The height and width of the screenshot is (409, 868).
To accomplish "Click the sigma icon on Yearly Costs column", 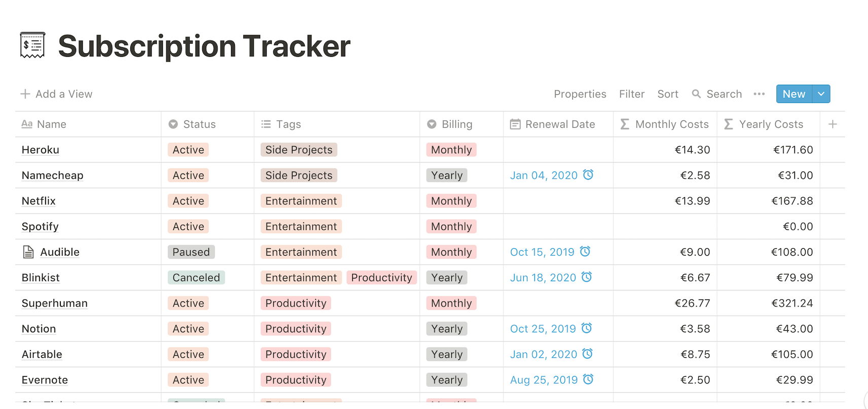I will pos(729,124).
